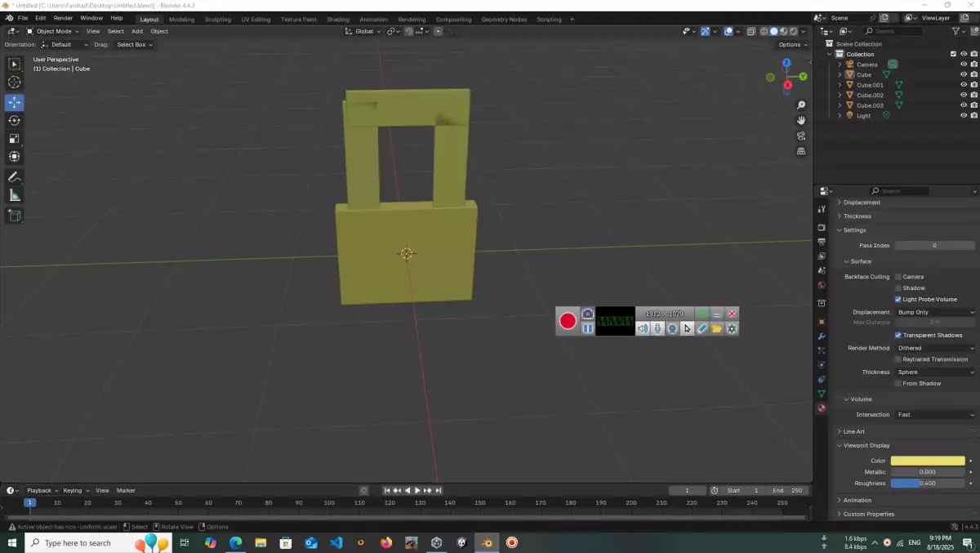Activate the Scale tool

click(x=14, y=138)
